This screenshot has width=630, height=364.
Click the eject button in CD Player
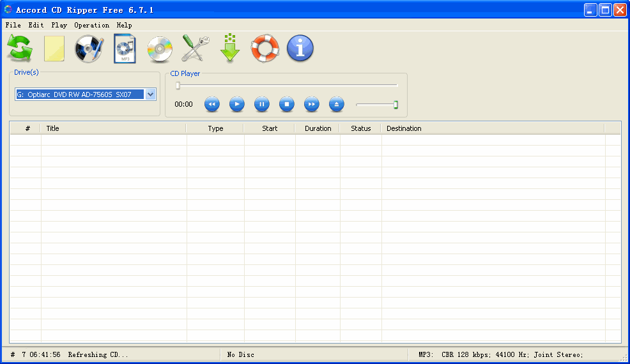coord(336,104)
